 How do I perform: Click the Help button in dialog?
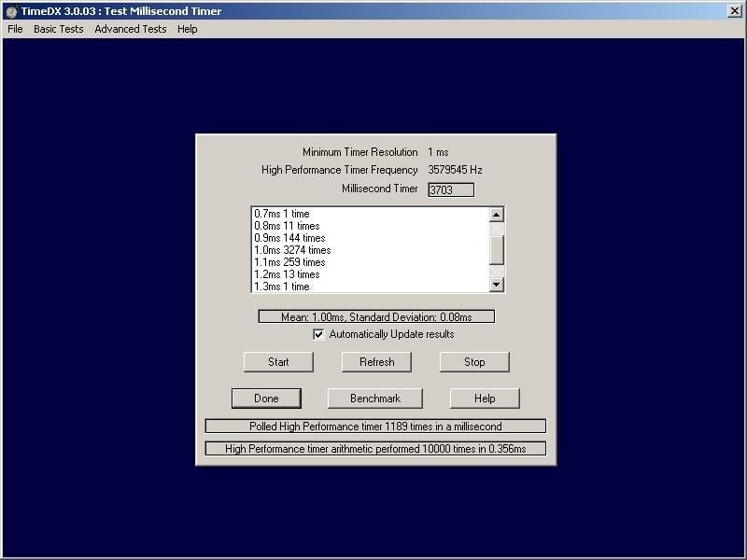(x=485, y=399)
